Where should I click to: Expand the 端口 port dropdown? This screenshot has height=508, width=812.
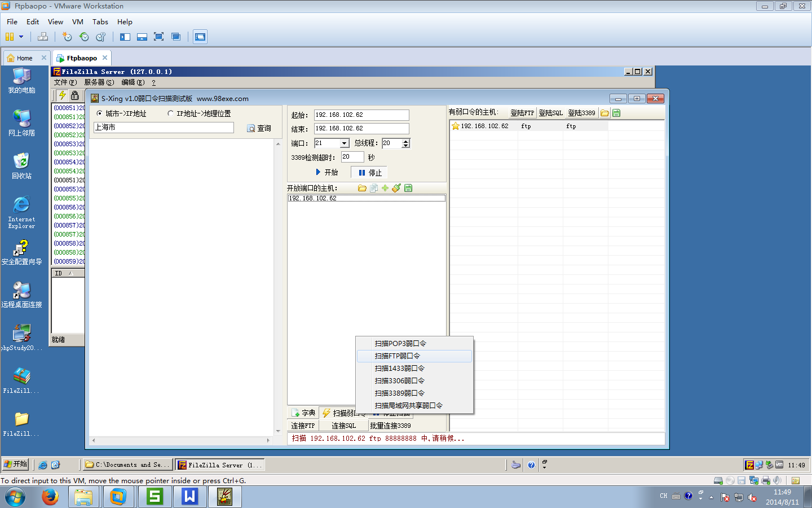[x=345, y=143]
